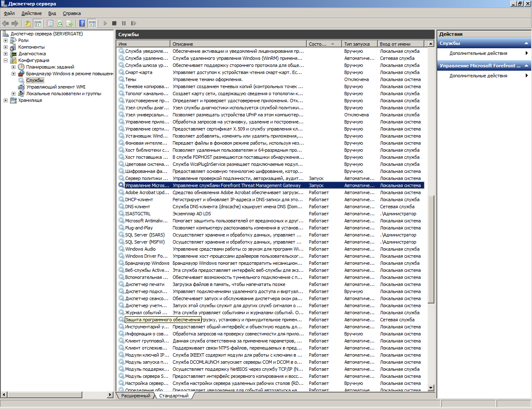532x409 pixels.
Task: Pause the service with the Pause icon
Action: (x=124, y=24)
